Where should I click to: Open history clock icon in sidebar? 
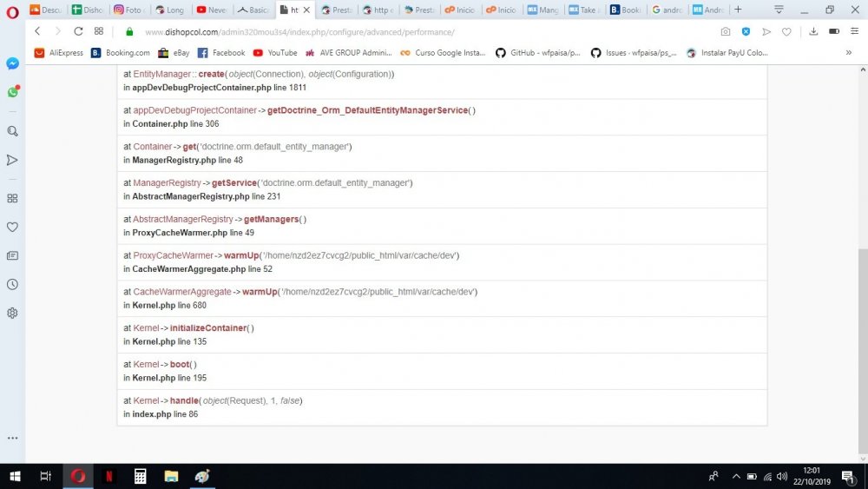tap(12, 284)
